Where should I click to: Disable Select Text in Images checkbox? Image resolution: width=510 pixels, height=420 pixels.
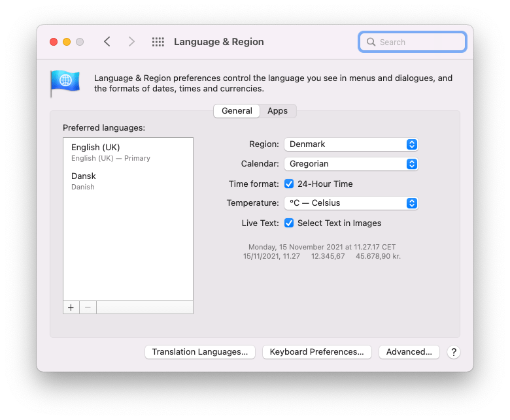point(289,223)
